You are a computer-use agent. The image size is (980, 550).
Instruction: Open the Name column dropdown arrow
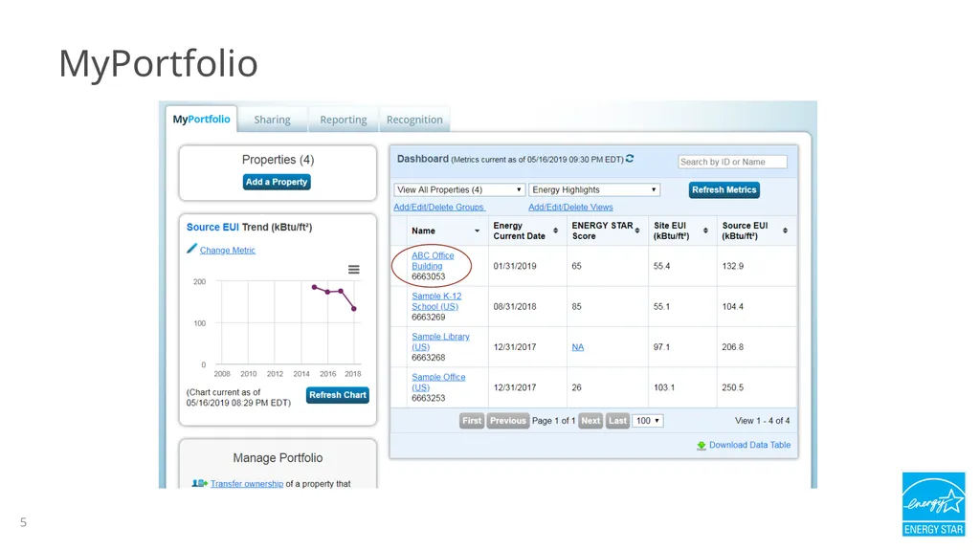tap(477, 231)
